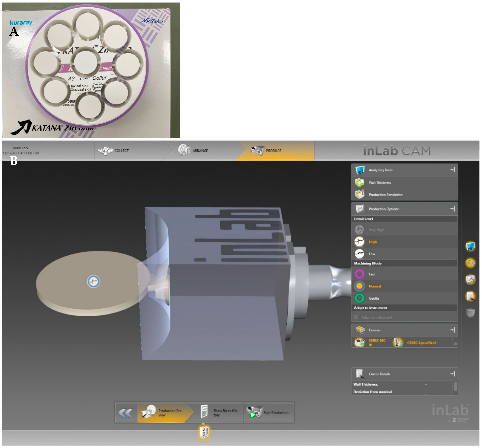Choose Gentle machining mode
482x448 pixels.
(373, 298)
